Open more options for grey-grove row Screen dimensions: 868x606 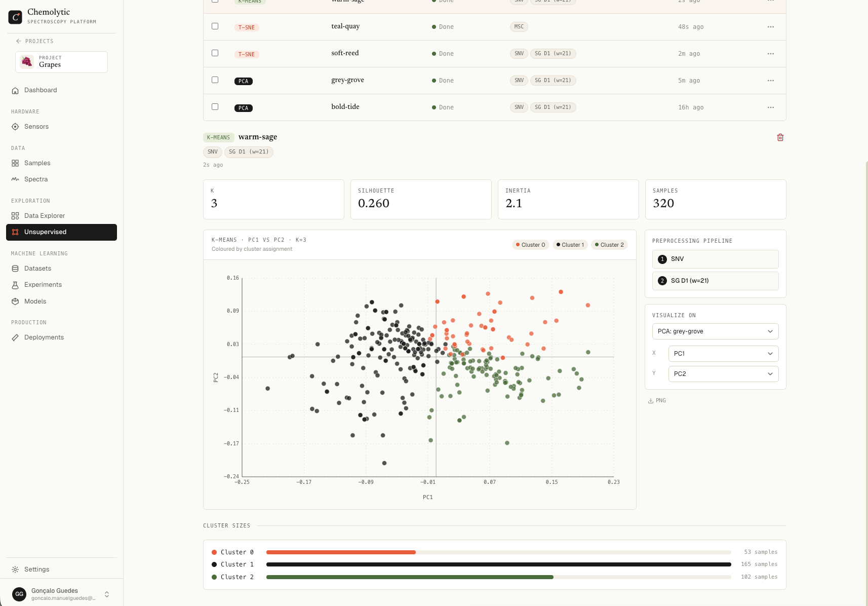point(771,81)
